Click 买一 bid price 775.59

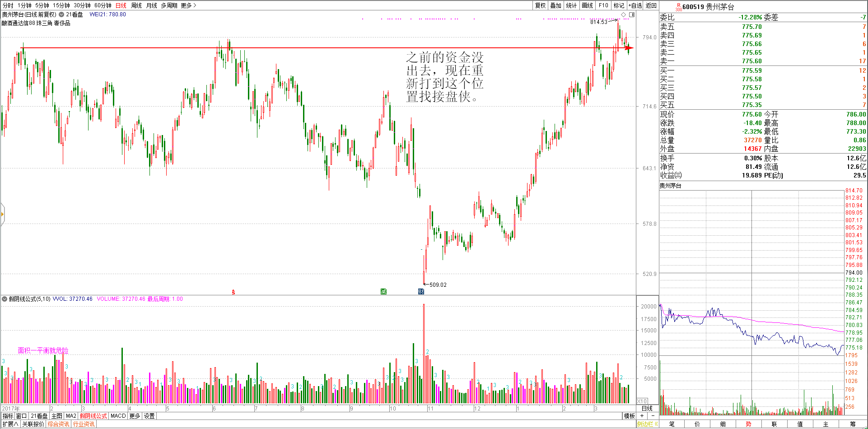[751, 70]
